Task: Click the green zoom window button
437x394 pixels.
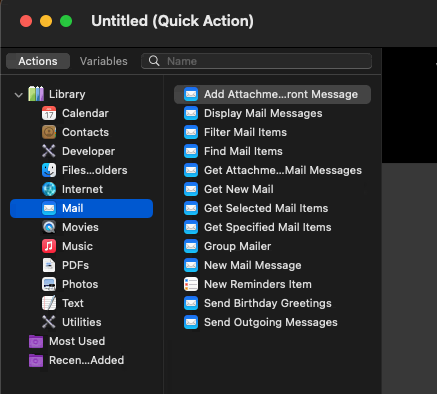Action: click(66, 21)
